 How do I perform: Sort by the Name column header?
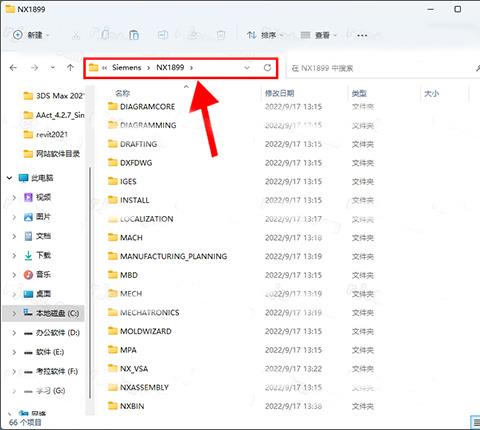(x=122, y=93)
